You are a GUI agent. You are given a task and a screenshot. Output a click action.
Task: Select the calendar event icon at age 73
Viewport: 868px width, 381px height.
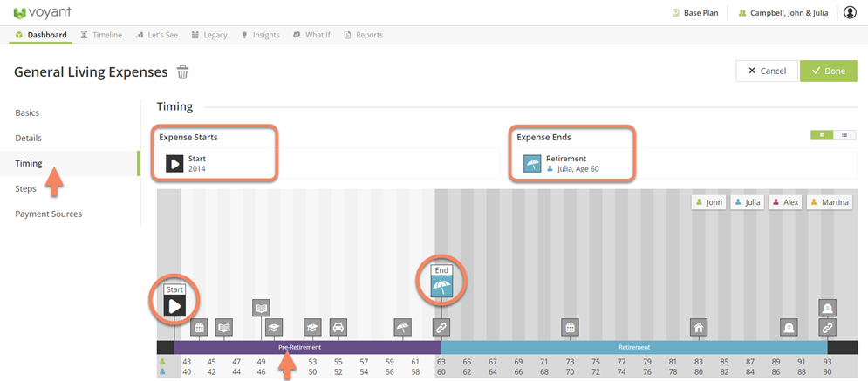click(x=570, y=328)
